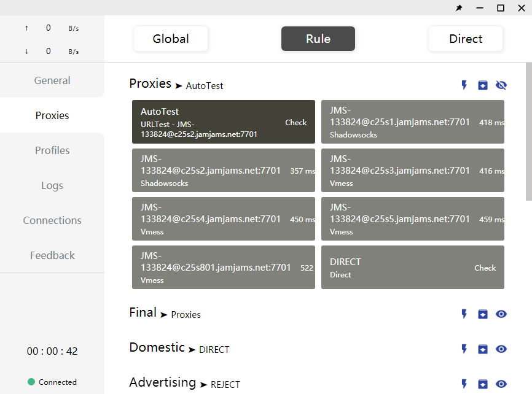Switch to Direct proxy mode
The image size is (532, 394).
coord(466,39)
